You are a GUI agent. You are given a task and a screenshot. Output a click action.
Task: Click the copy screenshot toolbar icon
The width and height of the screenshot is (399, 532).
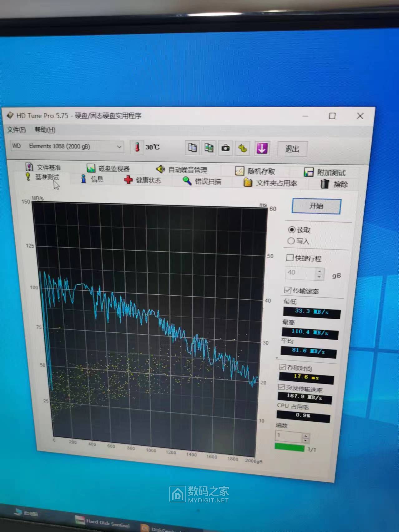(209, 148)
